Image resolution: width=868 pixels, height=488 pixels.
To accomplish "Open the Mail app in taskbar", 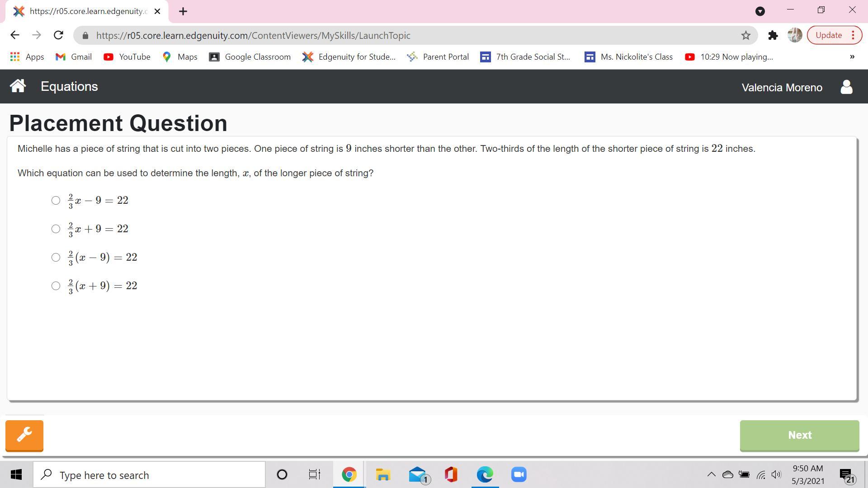I will point(418,474).
